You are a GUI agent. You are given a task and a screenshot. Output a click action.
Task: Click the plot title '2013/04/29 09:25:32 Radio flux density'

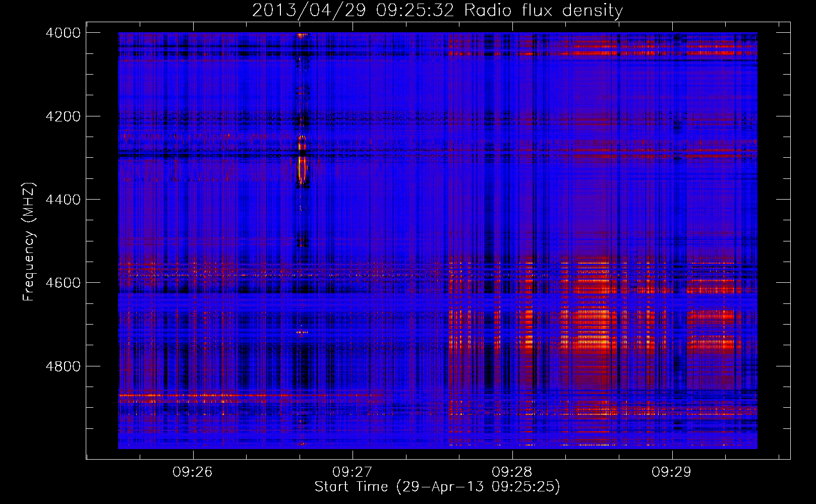point(437,10)
